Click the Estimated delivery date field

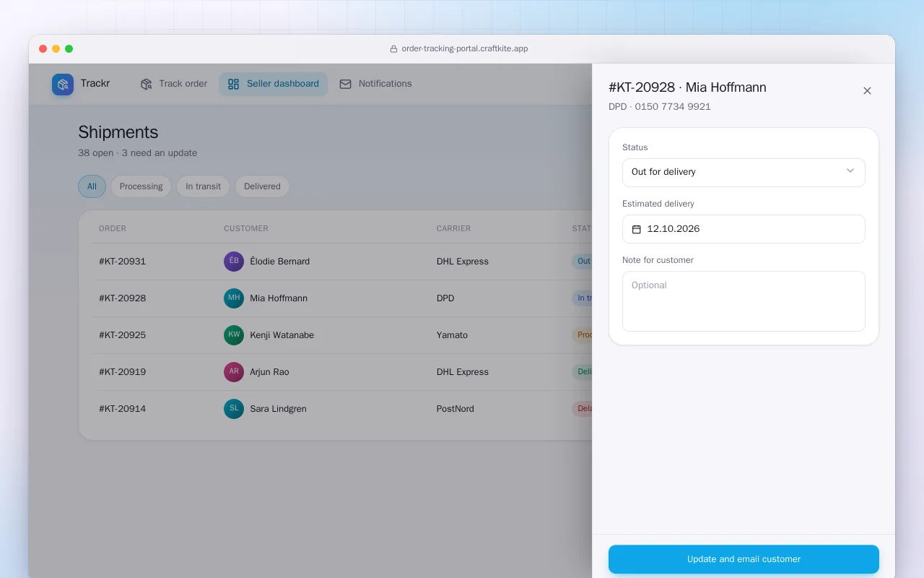pyautogui.click(x=744, y=229)
